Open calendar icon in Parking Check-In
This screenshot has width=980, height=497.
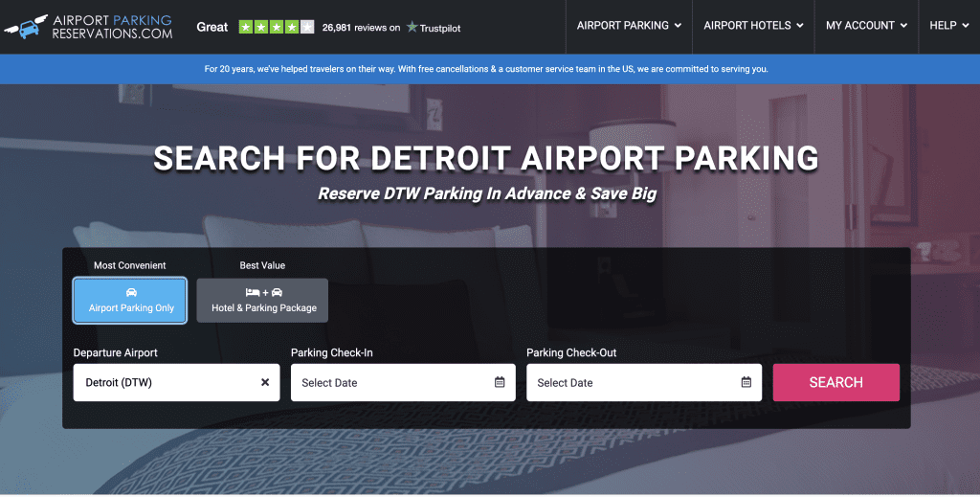[500, 382]
